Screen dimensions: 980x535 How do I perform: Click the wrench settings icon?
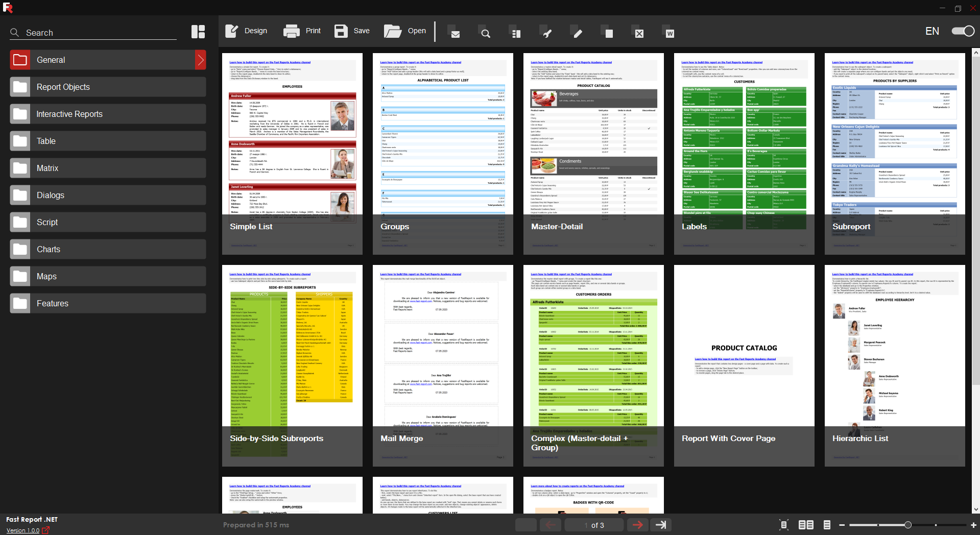(547, 34)
